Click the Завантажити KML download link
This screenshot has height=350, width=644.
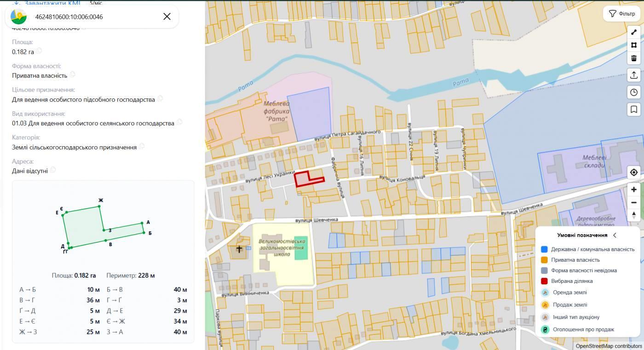coord(46,3)
